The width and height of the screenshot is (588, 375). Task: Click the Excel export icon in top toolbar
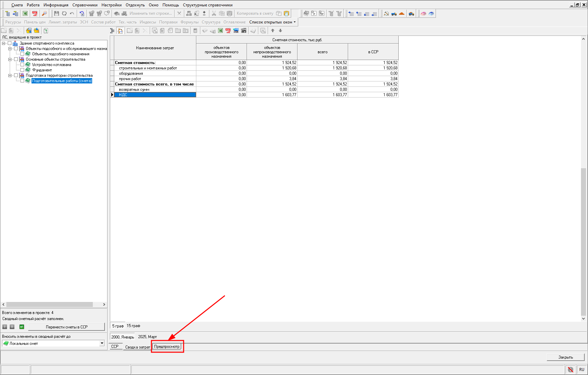click(25, 13)
